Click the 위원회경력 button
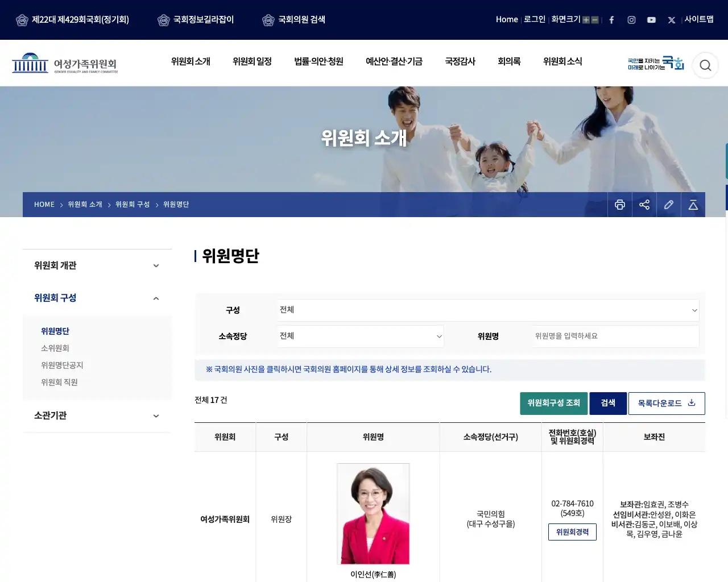This screenshot has height=582, width=728. [572, 532]
